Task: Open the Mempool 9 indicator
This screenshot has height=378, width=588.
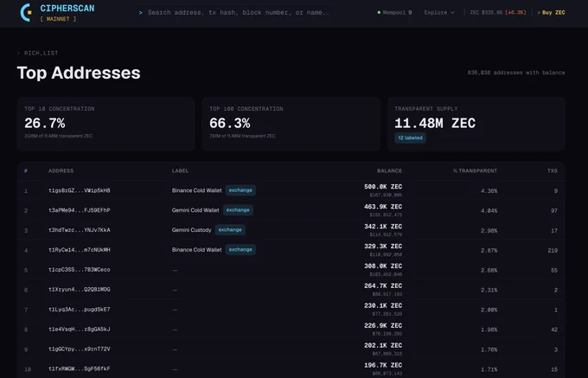Action: click(394, 12)
